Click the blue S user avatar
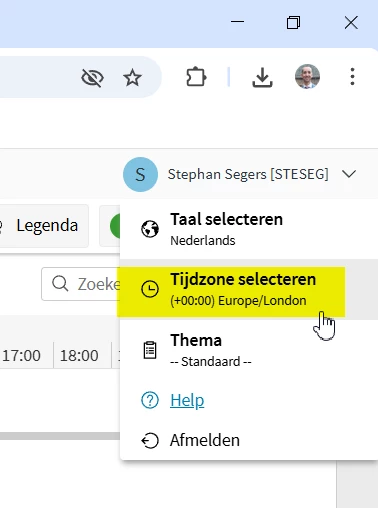The image size is (378, 508). (140, 174)
